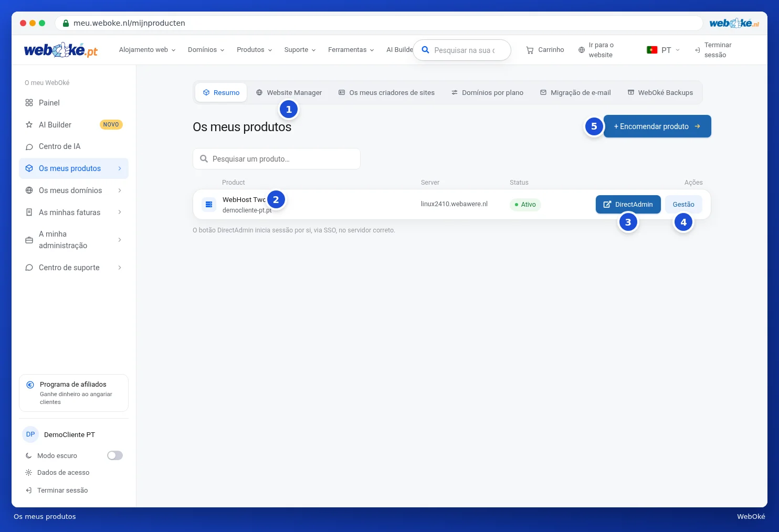The width and height of the screenshot is (779, 532).
Task: Click the Encomendar produto button
Action: (657, 126)
